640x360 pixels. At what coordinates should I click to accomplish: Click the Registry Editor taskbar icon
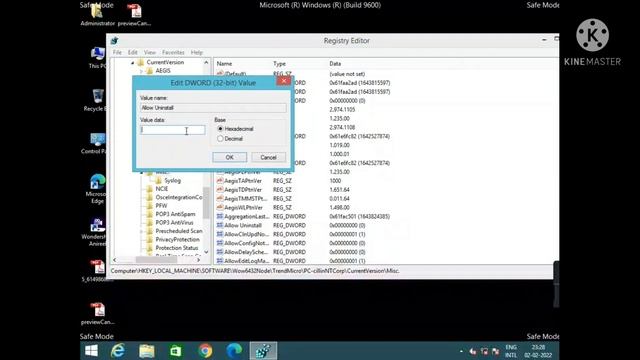click(x=263, y=351)
